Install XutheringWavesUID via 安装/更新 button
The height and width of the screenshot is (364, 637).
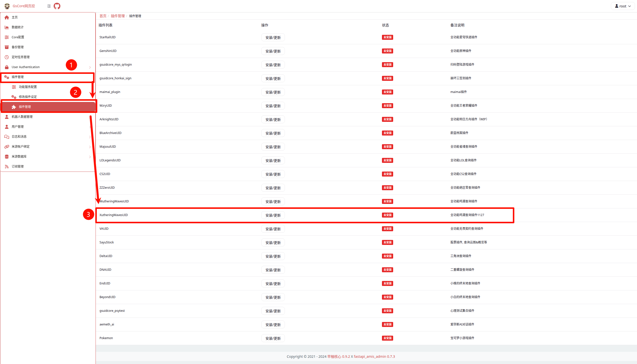point(273,215)
